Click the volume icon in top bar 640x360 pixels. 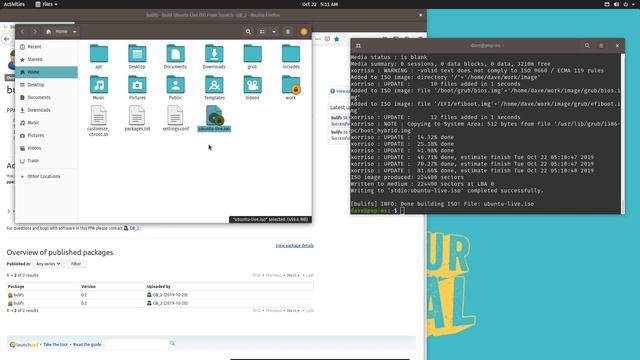coord(616,4)
